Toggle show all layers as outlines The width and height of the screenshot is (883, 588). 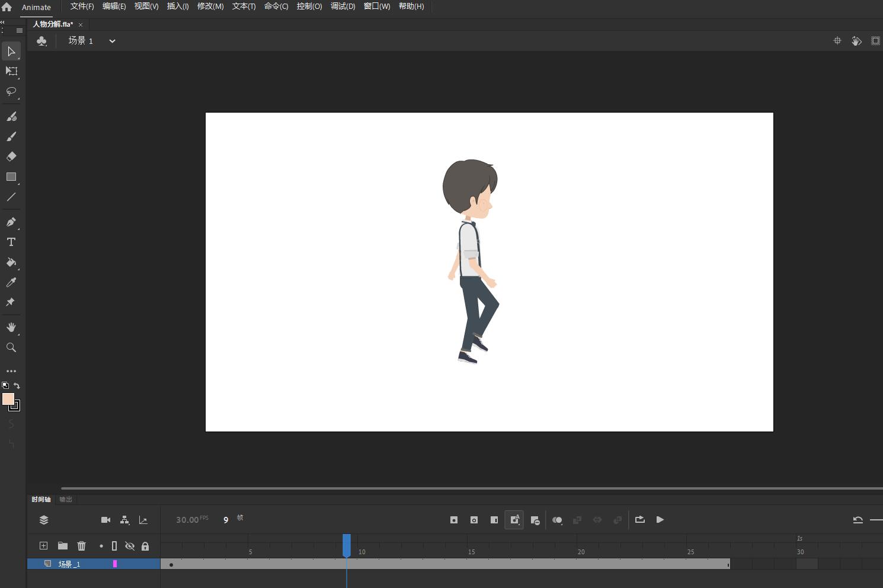(114, 546)
